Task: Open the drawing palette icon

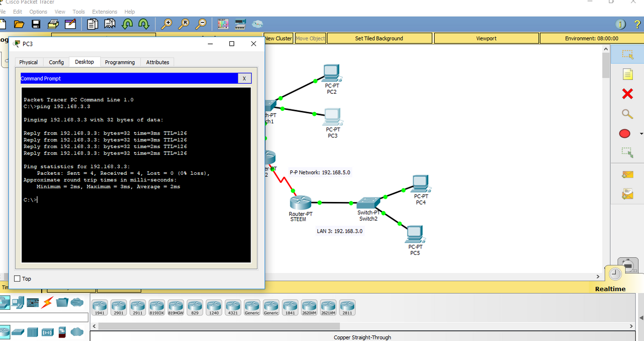Action: [x=223, y=24]
